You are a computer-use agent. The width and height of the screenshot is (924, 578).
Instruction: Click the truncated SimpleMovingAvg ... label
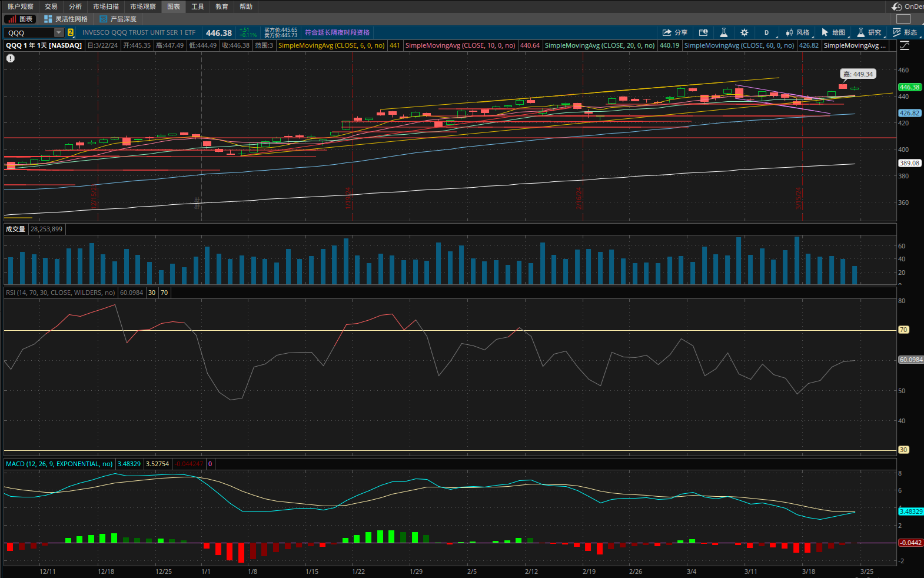[x=855, y=45]
